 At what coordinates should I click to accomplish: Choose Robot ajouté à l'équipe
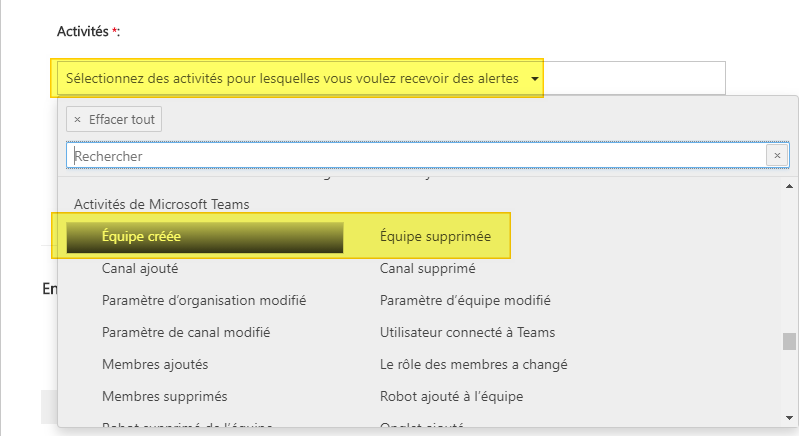pyautogui.click(x=451, y=396)
